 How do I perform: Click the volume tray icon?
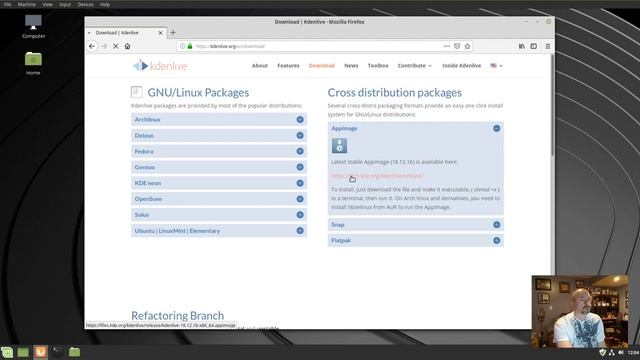click(x=621, y=352)
